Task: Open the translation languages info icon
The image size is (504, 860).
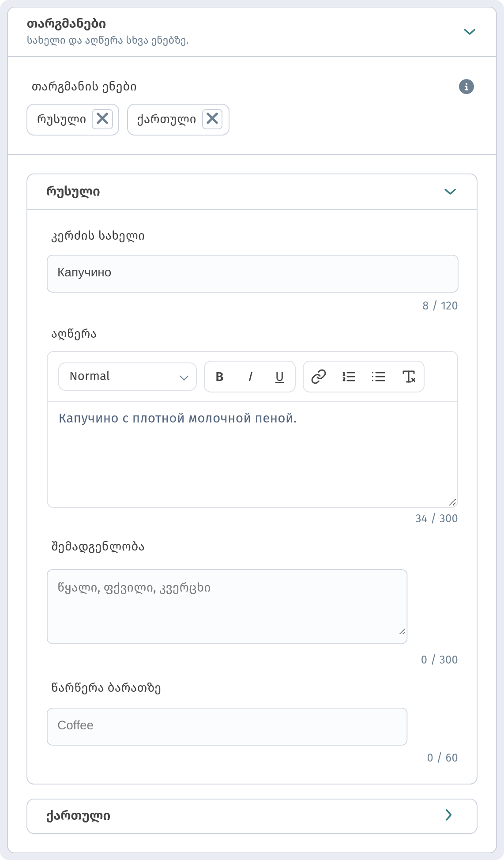Action: (x=466, y=87)
